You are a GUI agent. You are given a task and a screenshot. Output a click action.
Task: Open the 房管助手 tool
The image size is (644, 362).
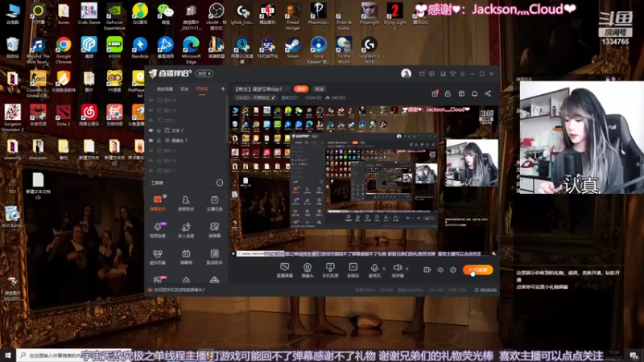[x=186, y=204]
